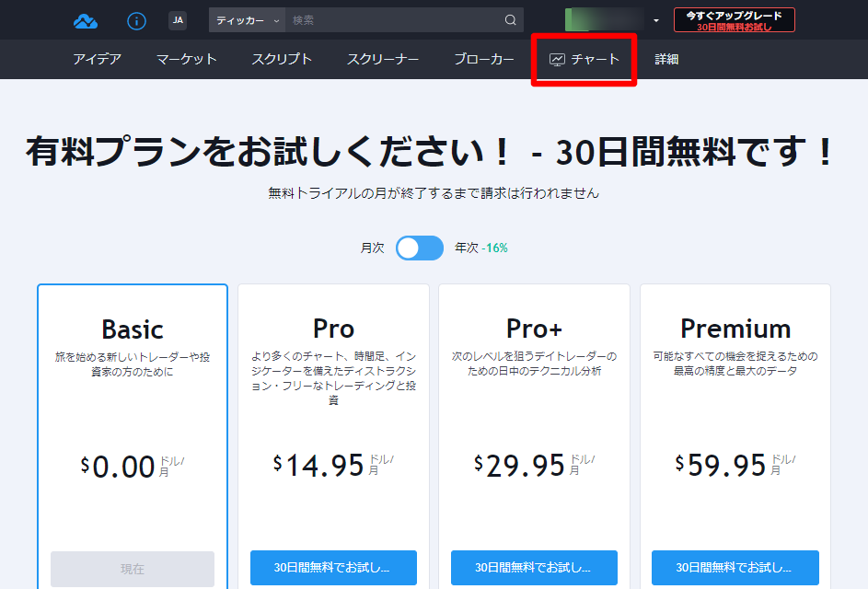Start Premium 30日間無料でお試し trial
868x589 pixels.
(735, 568)
